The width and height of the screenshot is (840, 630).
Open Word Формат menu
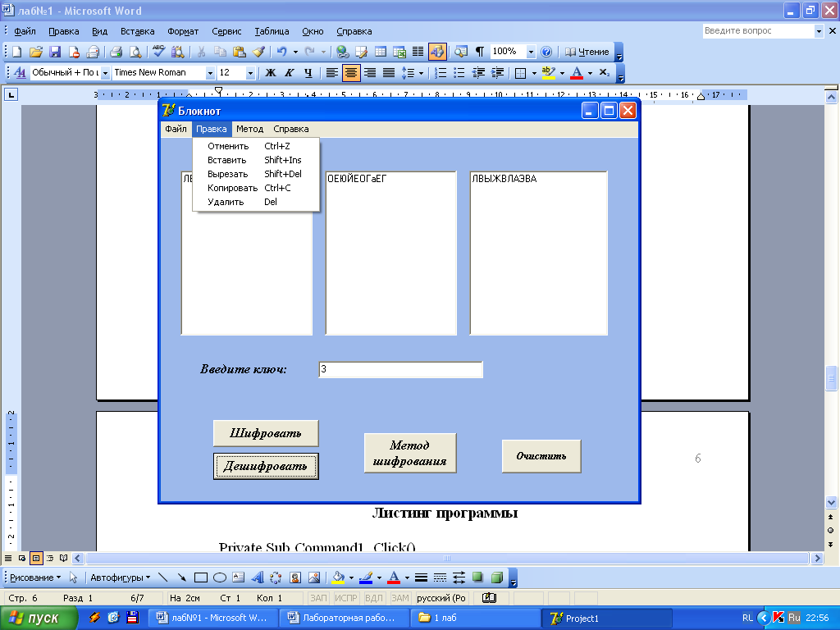183,31
